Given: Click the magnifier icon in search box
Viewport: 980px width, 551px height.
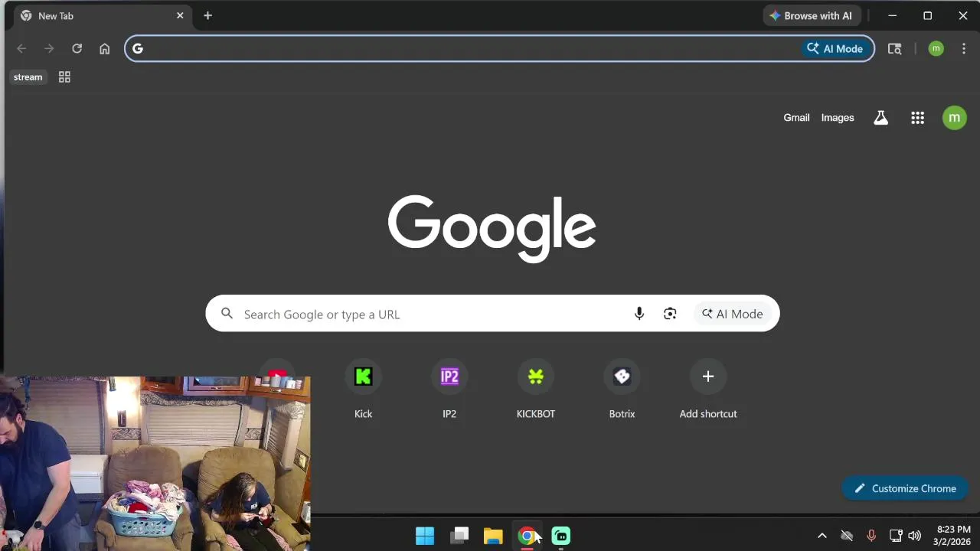Looking at the screenshot, I should coord(227,314).
